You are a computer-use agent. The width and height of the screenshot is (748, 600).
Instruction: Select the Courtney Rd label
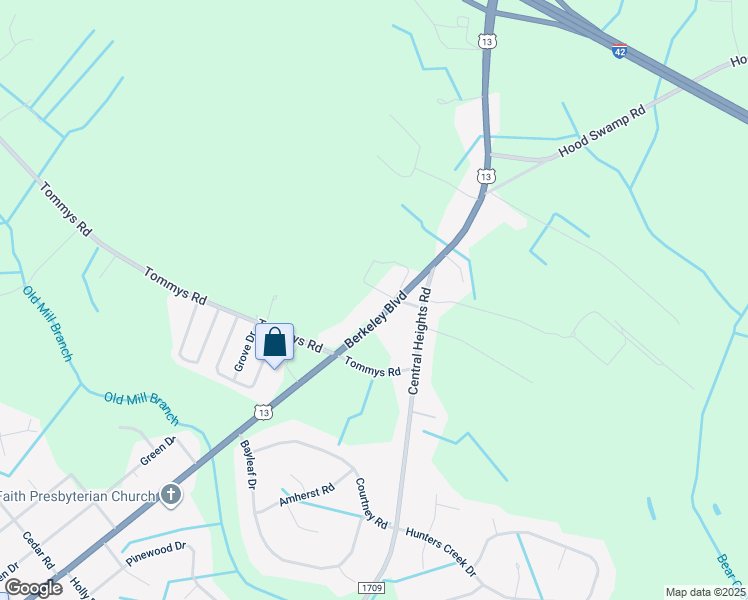point(371,503)
